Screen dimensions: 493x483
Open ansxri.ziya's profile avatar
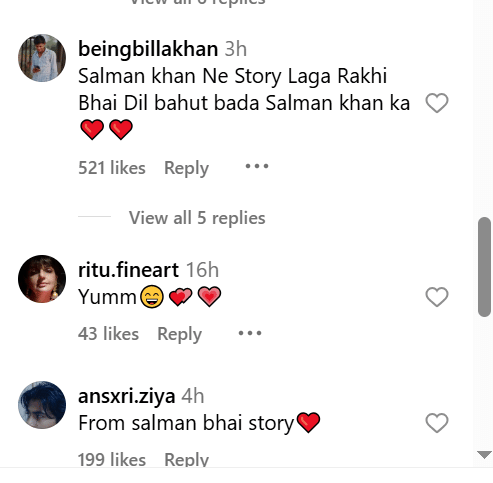click(x=42, y=405)
